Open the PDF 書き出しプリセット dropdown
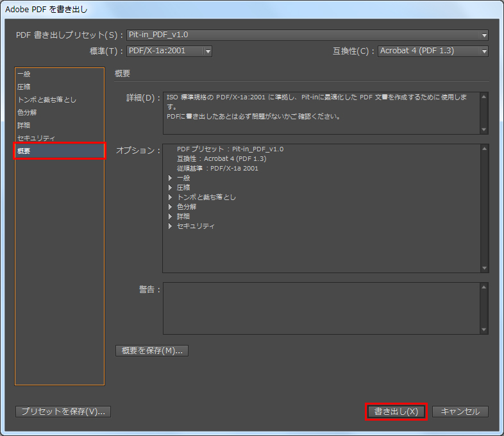The width and height of the screenshot is (504, 436). pos(307,35)
